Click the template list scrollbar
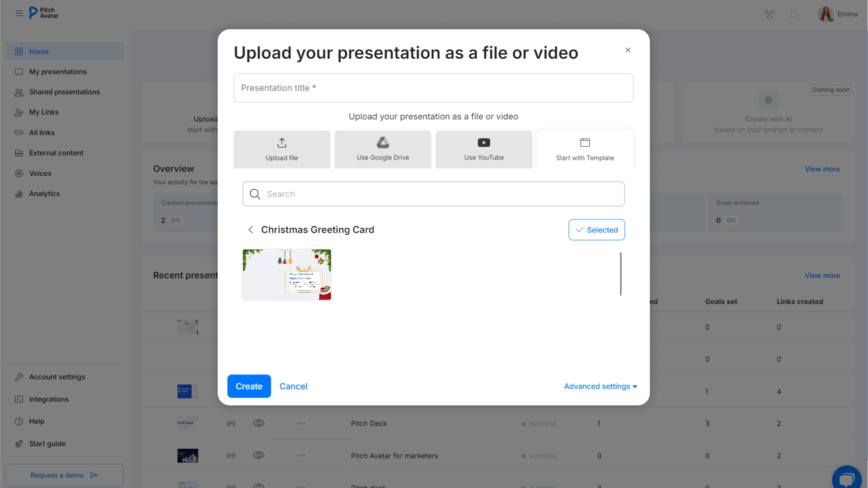 point(621,274)
